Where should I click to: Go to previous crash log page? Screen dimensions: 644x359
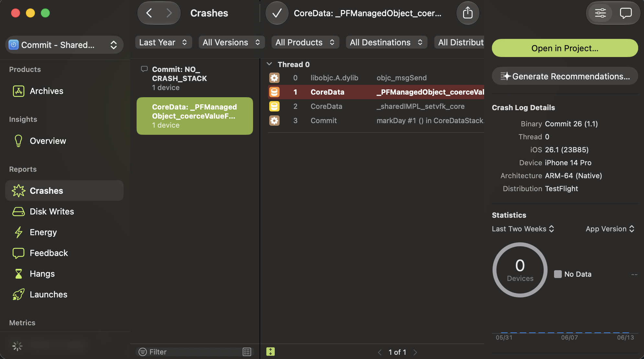point(380,352)
